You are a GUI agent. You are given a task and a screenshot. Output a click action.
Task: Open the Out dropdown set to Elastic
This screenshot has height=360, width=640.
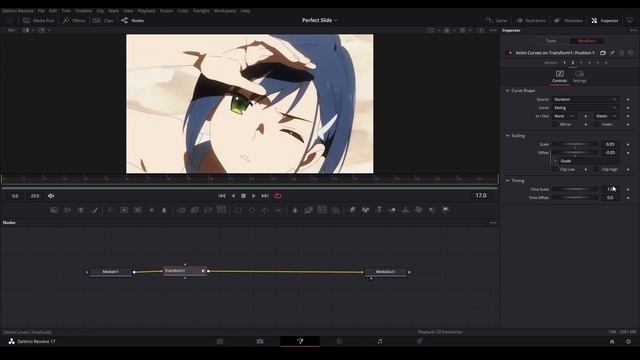(607, 116)
